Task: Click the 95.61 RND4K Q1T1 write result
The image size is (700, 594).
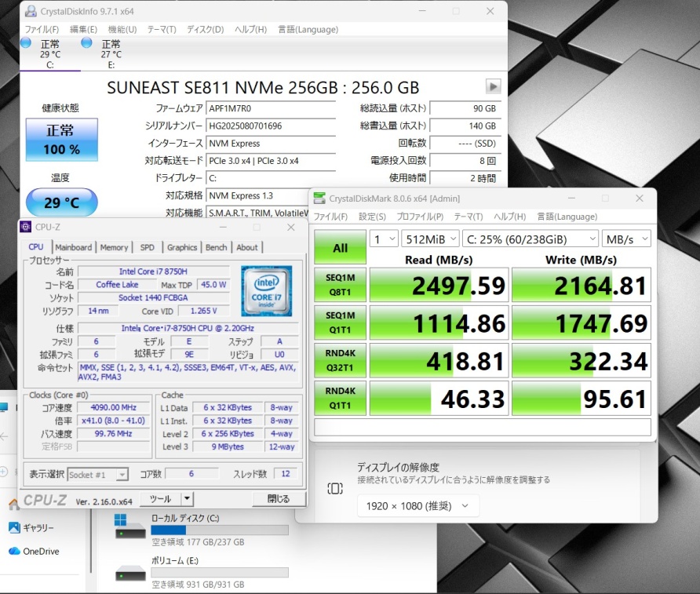Action: [x=582, y=398]
